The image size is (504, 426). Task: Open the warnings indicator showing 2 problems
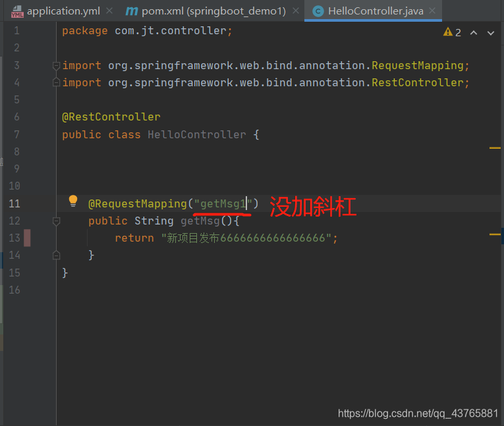[x=452, y=32]
